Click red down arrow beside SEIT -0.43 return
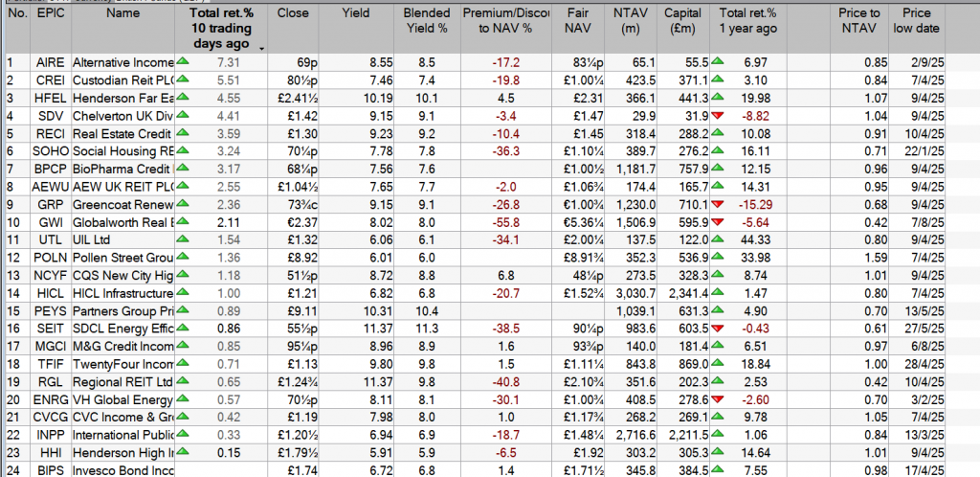Image resolution: width=980 pixels, height=477 pixels. point(718,328)
